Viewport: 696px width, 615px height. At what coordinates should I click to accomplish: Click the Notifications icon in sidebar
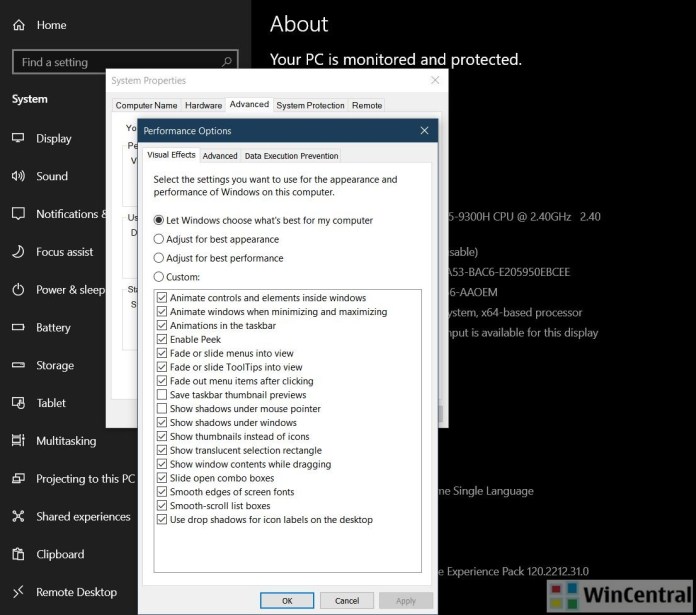(x=18, y=213)
